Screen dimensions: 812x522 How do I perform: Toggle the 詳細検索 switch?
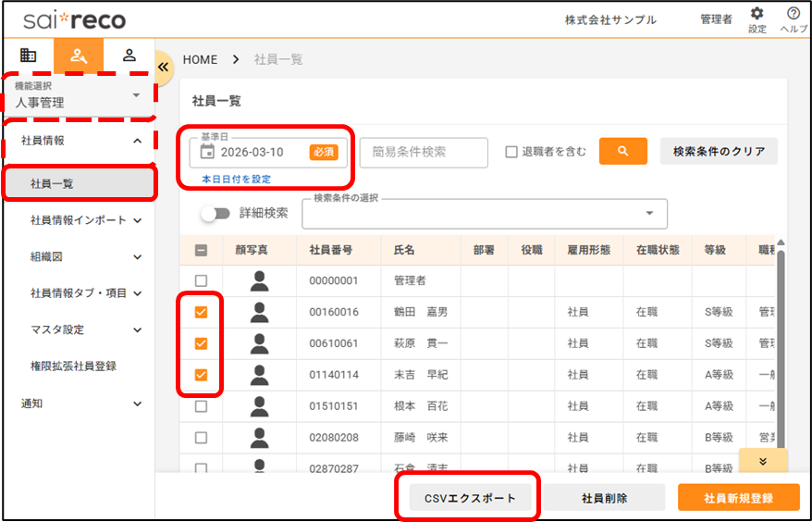click(215, 213)
